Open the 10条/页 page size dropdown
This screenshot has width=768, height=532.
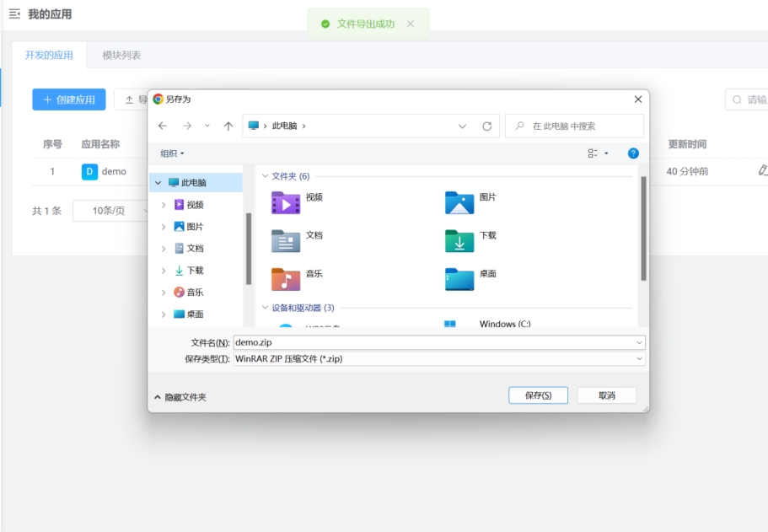110,211
